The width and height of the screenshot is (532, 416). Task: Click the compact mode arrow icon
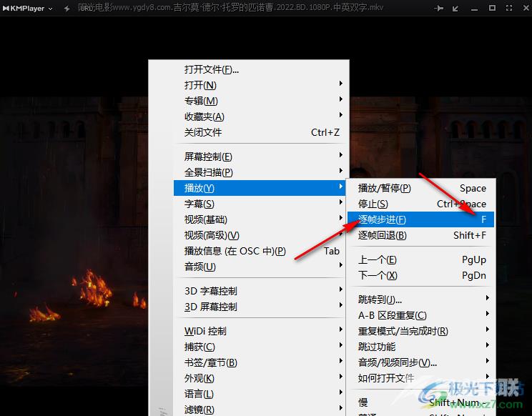(455, 8)
